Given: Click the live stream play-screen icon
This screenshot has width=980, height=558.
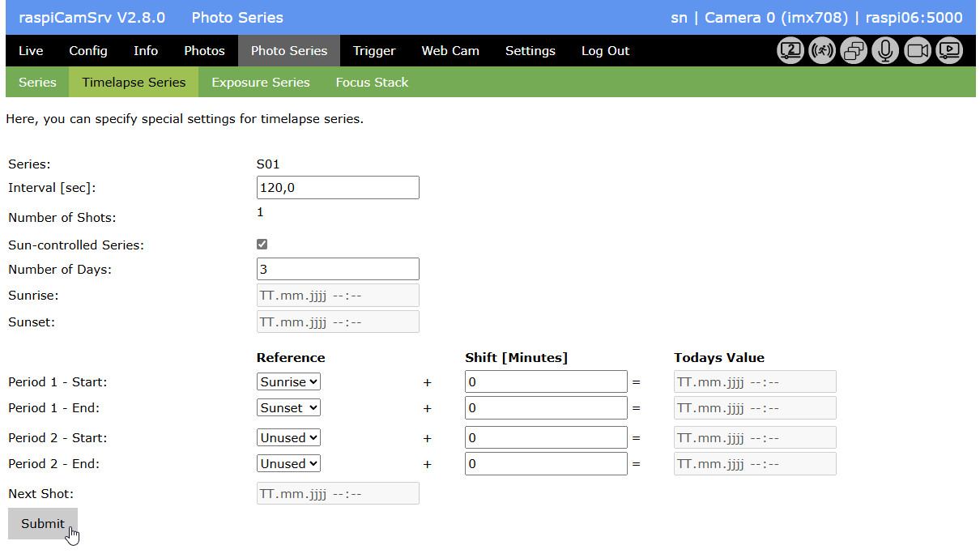Looking at the screenshot, I should 949,51.
